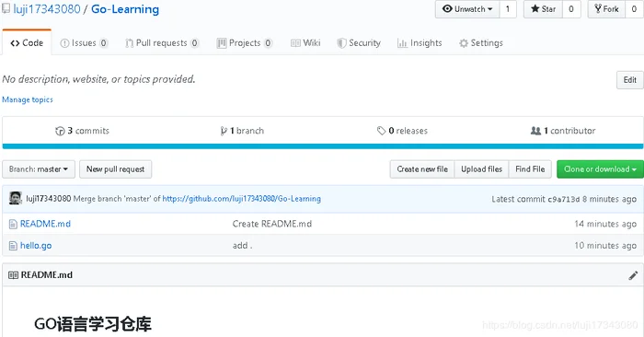Screen dimensions: 644x337
Task: View the 0 releases page
Action: coord(403,131)
